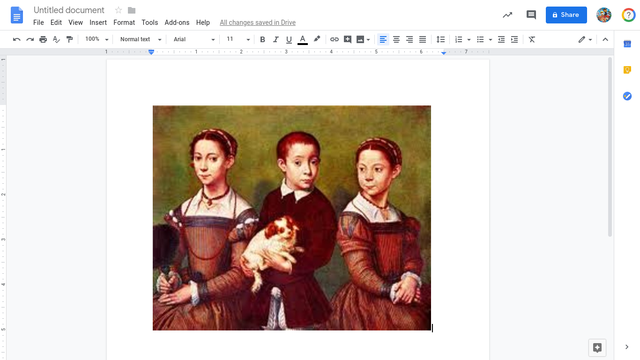Open the Keep side panel icon
The width and height of the screenshot is (640, 360).
pos(627,70)
